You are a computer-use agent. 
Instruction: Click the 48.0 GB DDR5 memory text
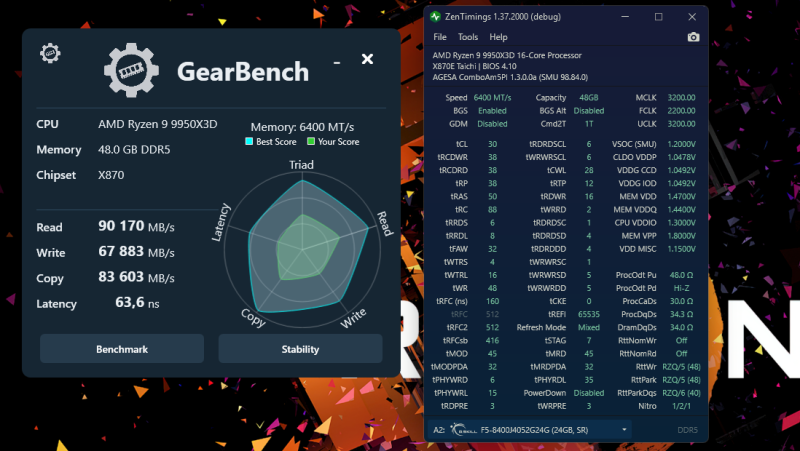point(134,149)
